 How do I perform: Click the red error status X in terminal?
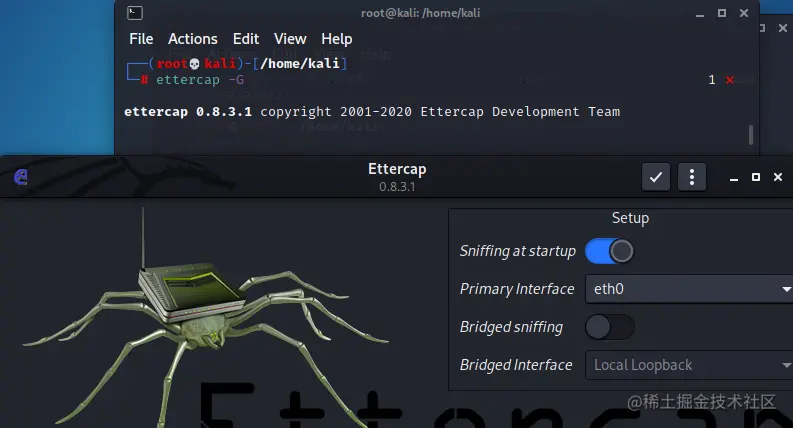729,80
